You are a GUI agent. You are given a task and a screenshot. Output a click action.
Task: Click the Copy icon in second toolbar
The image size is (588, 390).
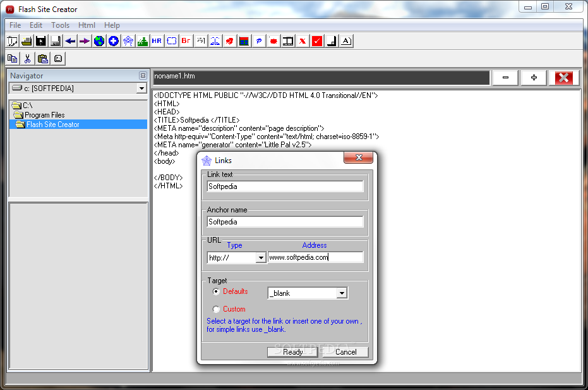click(12, 59)
